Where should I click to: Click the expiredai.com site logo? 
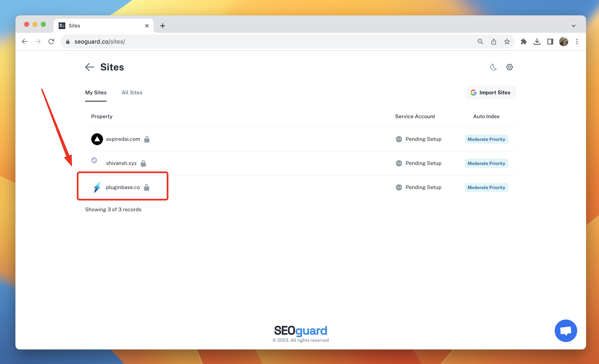97,139
